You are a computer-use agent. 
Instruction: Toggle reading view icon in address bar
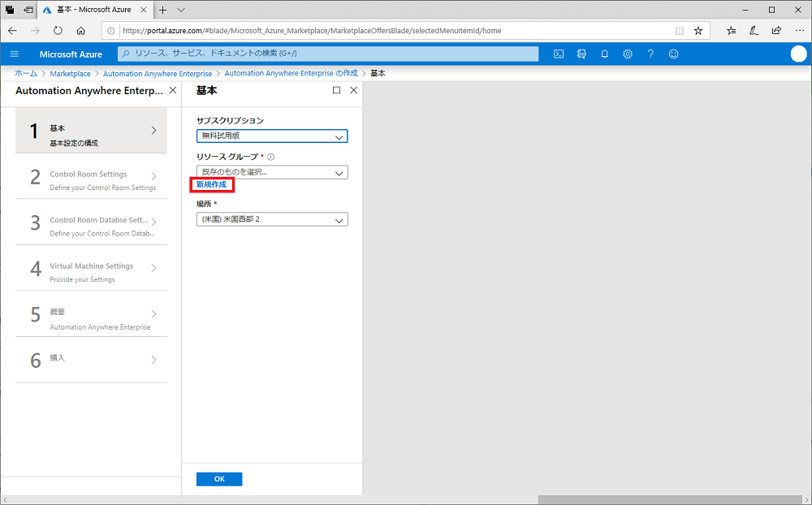(680, 31)
